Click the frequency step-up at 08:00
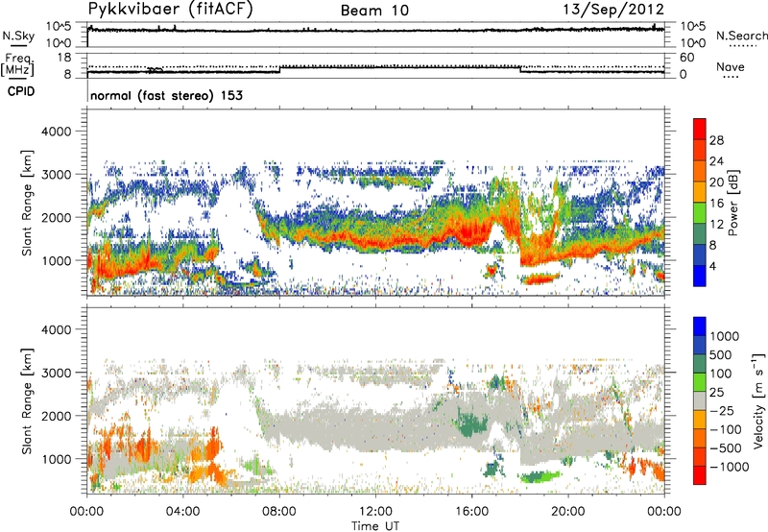 coord(279,69)
